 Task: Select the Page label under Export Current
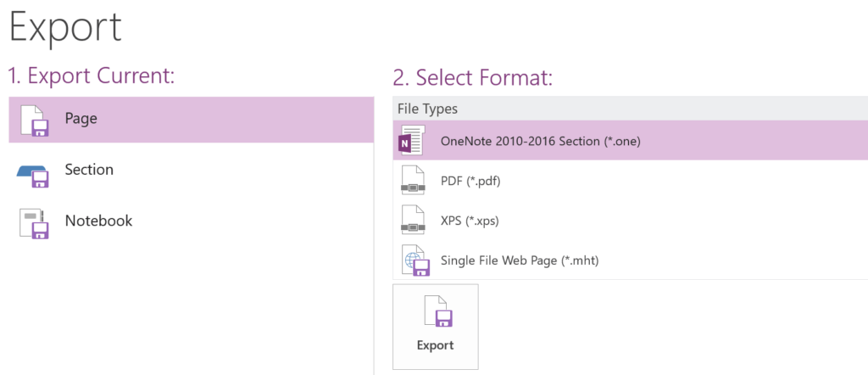point(81,119)
